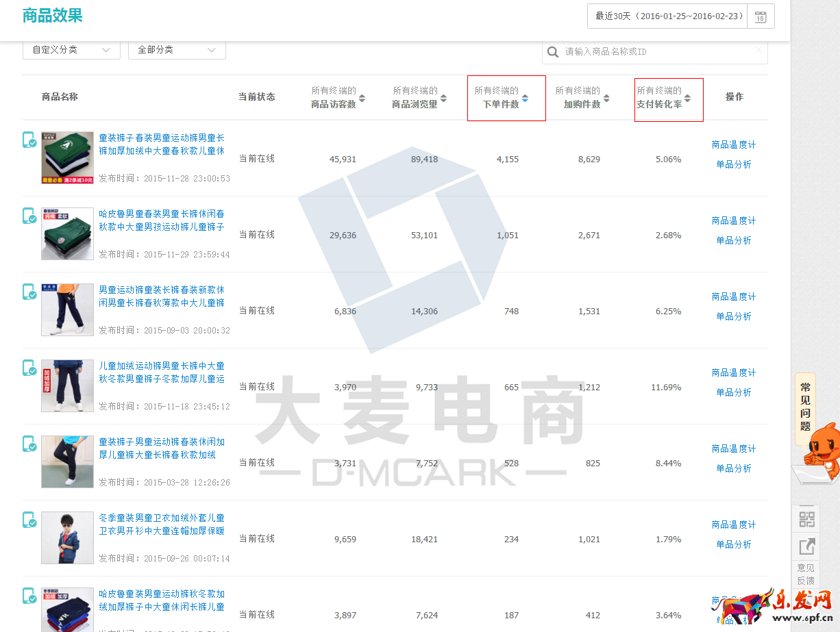Open the 哈皮鲁男童春装 green pants product title

[x=161, y=220]
